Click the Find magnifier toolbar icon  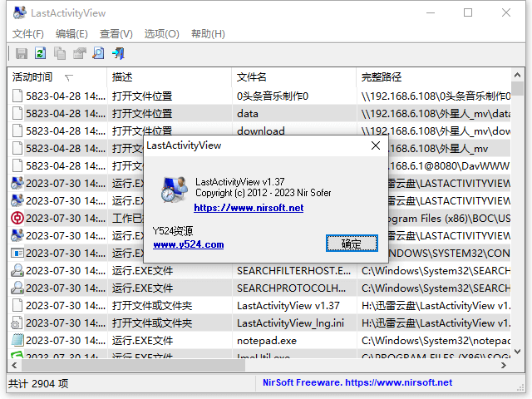(99, 53)
